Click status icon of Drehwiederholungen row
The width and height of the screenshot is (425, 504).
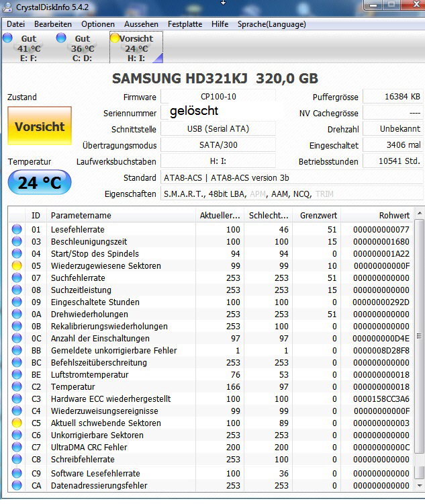[x=17, y=314]
